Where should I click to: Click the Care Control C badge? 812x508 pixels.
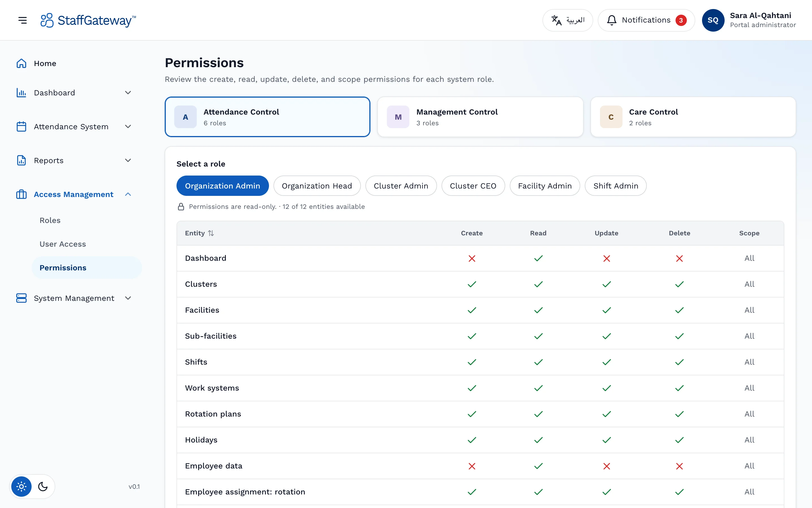(x=611, y=117)
